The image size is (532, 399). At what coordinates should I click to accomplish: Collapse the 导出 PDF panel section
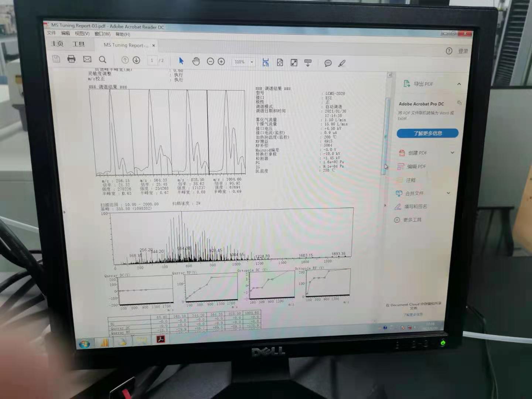tap(459, 84)
